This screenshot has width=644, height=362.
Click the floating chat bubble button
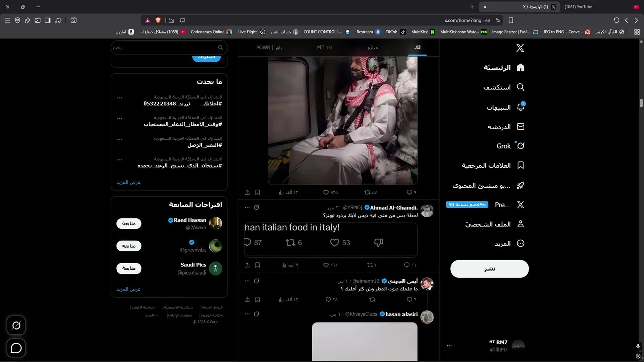tap(16, 348)
